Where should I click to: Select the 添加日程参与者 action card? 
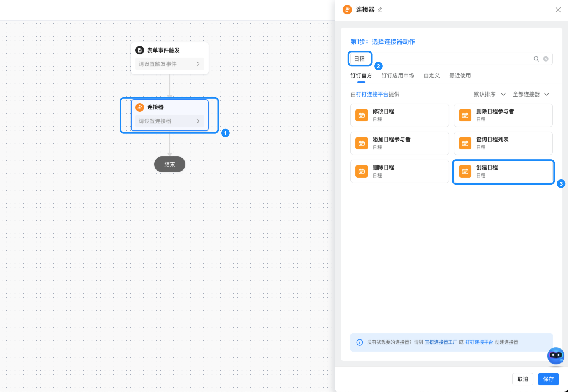399,143
